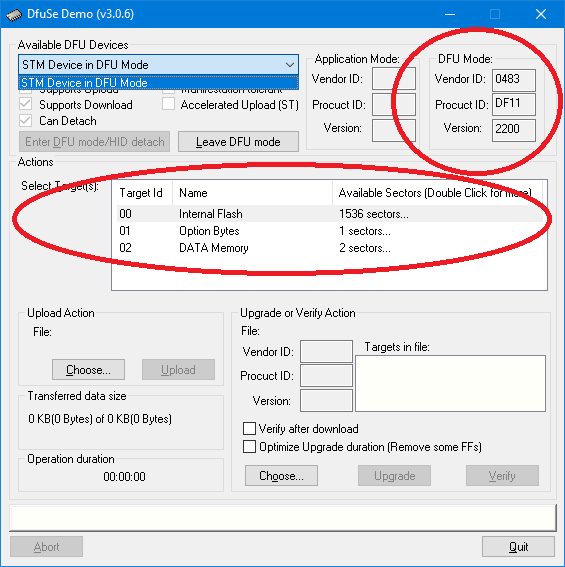Minimize the DfuSe Demo window
The width and height of the screenshot is (565, 567).
coord(450,14)
